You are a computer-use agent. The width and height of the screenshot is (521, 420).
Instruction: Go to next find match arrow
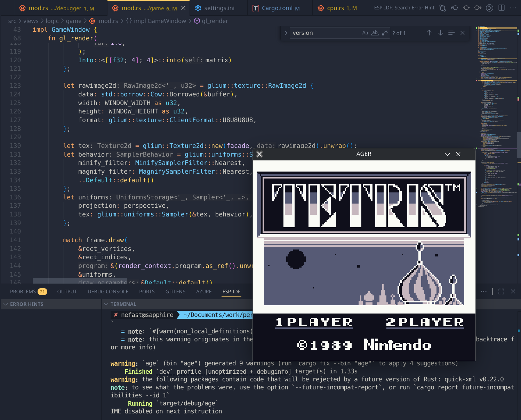[x=440, y=33]
